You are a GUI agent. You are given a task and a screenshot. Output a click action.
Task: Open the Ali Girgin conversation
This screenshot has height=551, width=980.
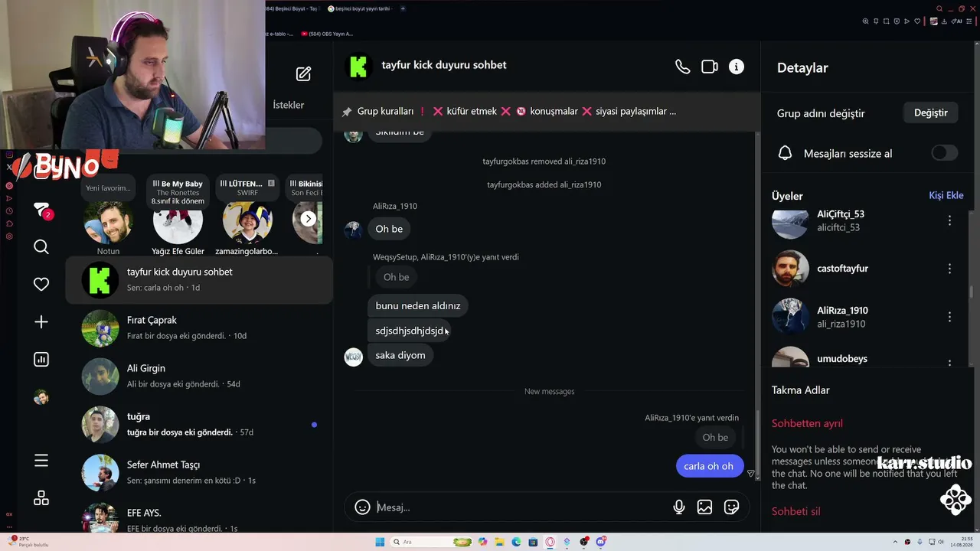199,376
